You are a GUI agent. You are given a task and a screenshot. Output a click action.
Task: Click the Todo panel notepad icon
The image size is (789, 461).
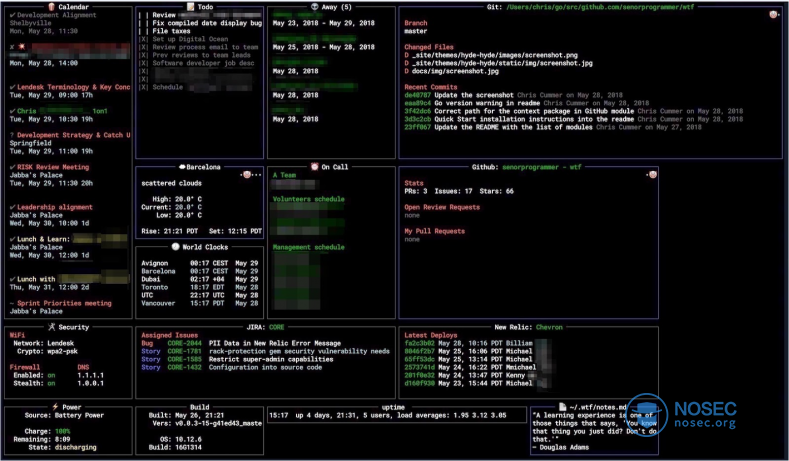[191, 7]
